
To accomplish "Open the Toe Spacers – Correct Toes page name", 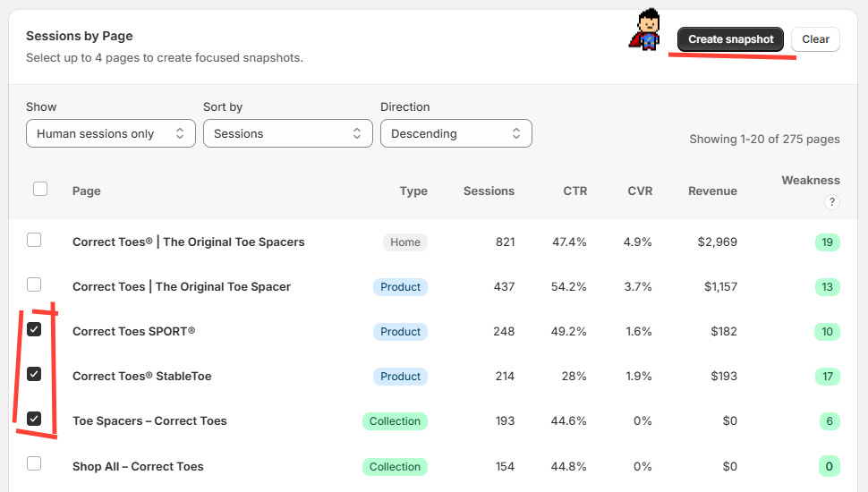I will coord(149,421).
